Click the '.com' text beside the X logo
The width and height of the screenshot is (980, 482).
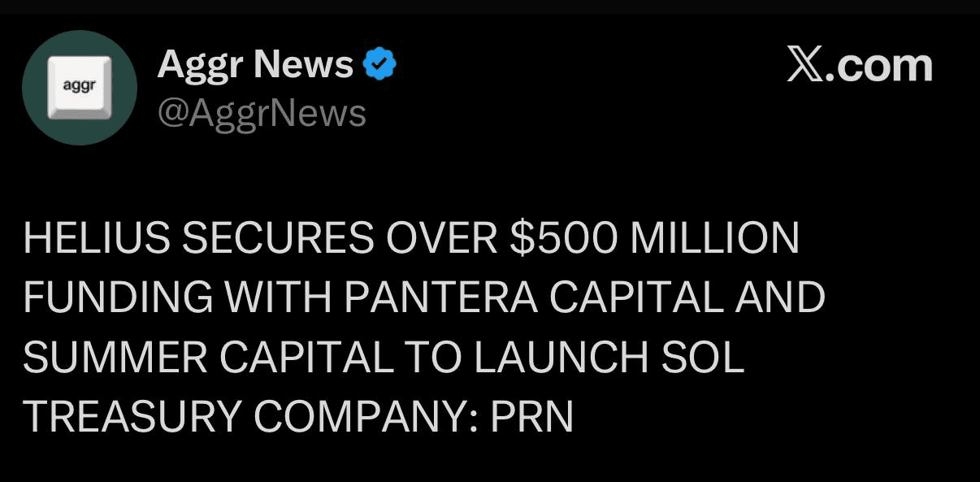tap(879, 66)
